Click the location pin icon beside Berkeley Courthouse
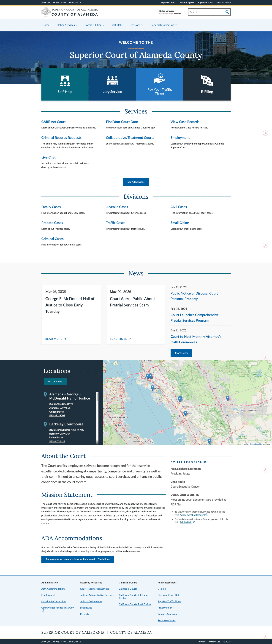The width and height of the screenshot is (272, 644). 45,424
